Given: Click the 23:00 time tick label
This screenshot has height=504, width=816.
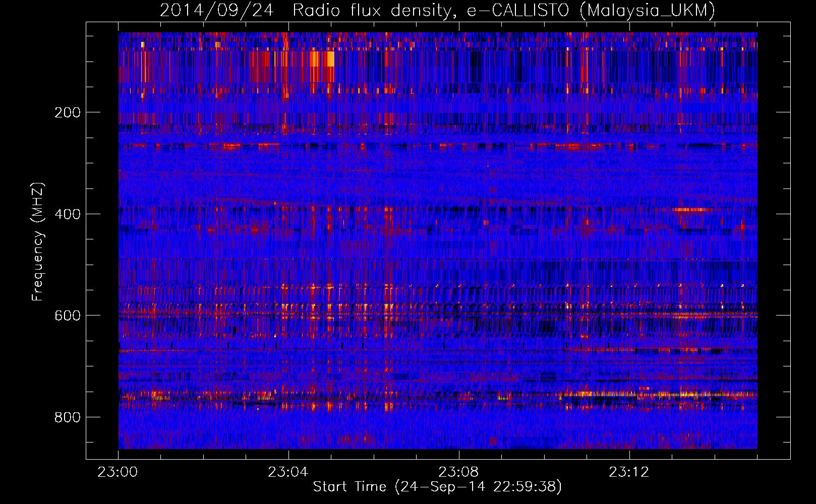Looking at the screenshot, I should point(118,472).
